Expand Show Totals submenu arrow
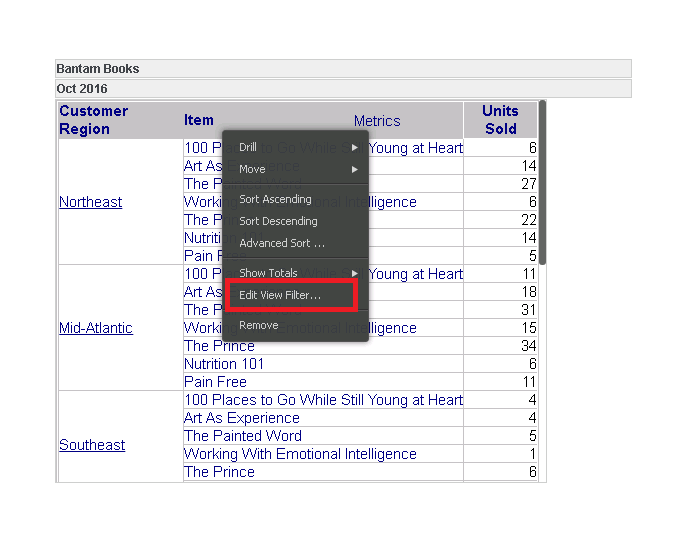 coord(355,273)
